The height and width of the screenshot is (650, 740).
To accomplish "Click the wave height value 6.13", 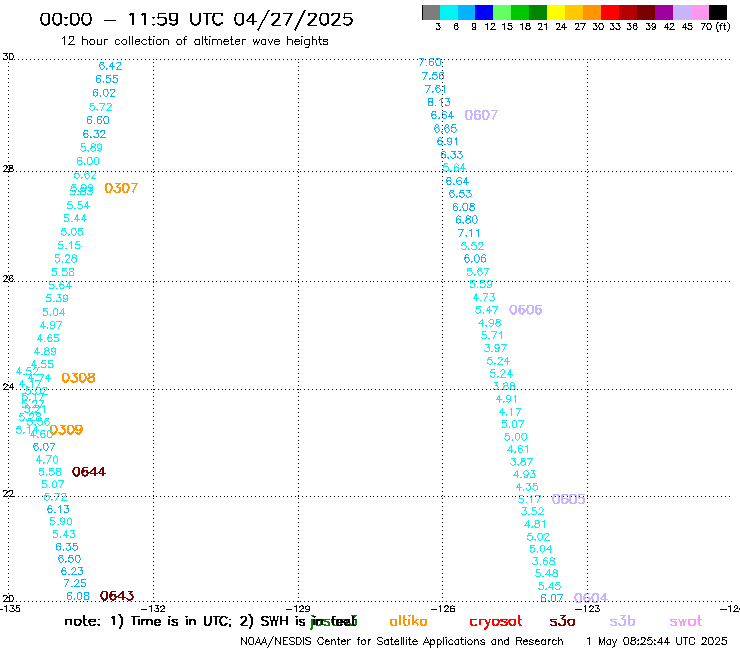I will click(58, 509).
